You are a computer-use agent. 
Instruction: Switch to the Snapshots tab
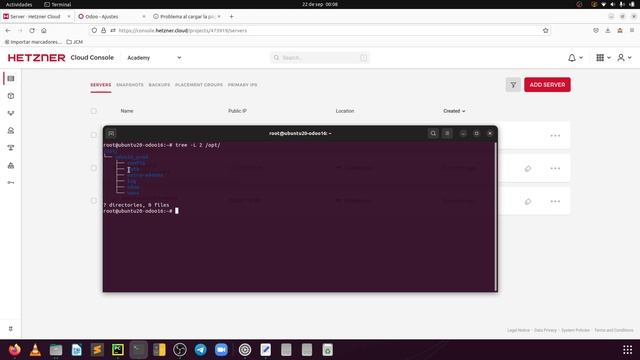[130, 85]
